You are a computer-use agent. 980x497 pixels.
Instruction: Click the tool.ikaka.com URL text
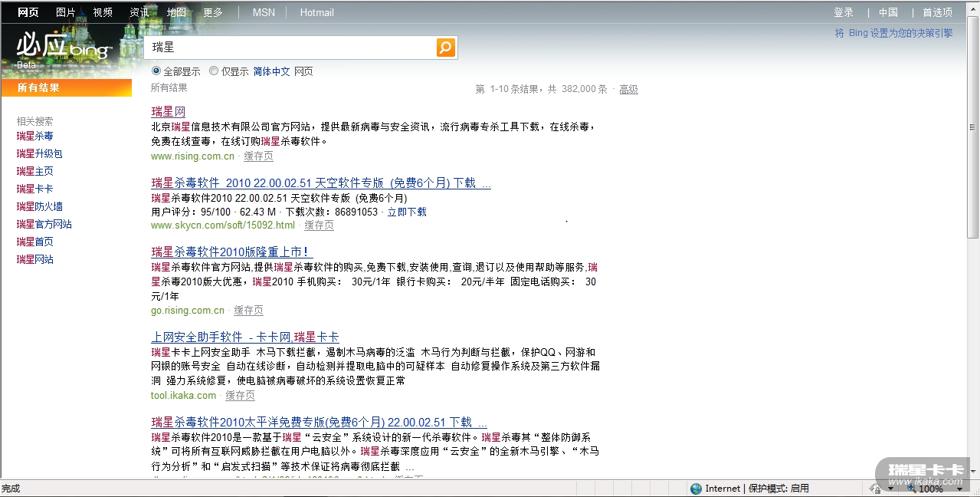tap(183, 396)
